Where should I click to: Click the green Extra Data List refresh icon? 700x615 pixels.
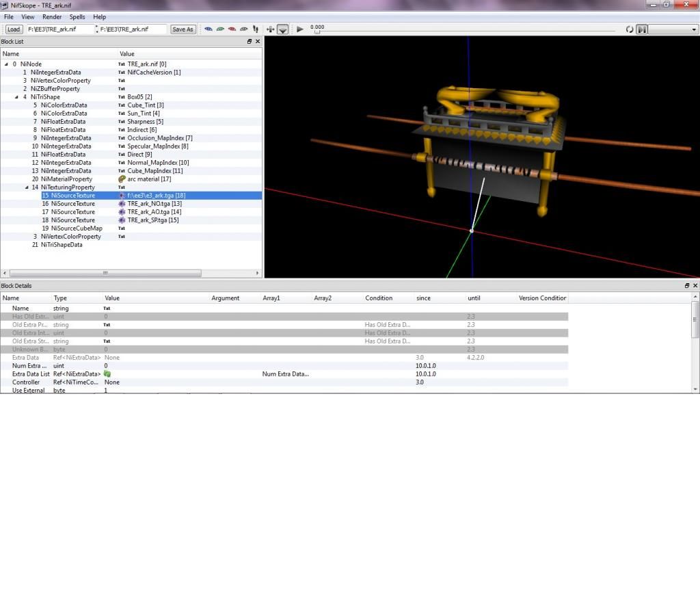(107, 374)
